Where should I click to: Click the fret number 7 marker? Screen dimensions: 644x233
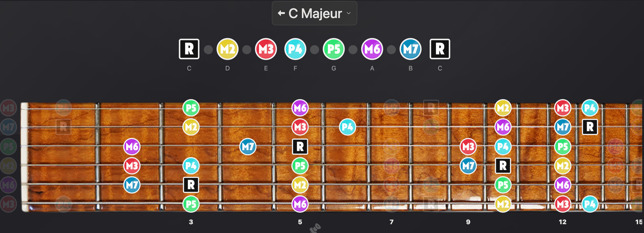391,222
